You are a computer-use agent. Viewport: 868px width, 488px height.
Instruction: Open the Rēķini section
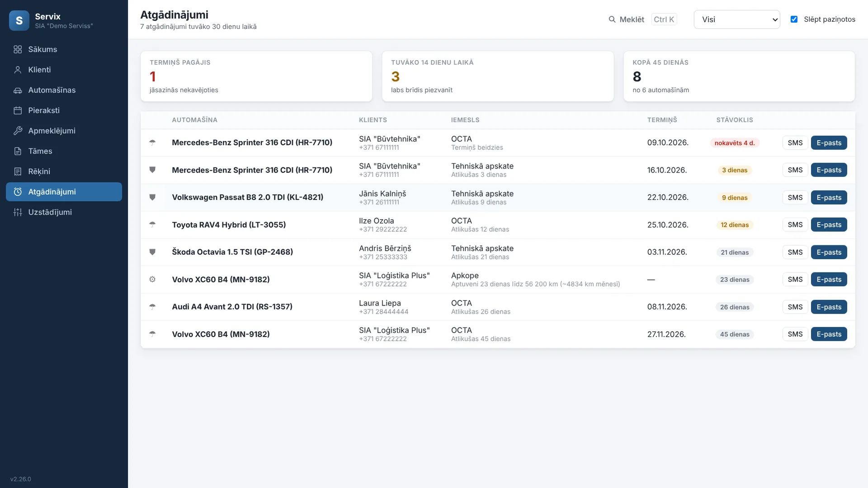(64, 171)
